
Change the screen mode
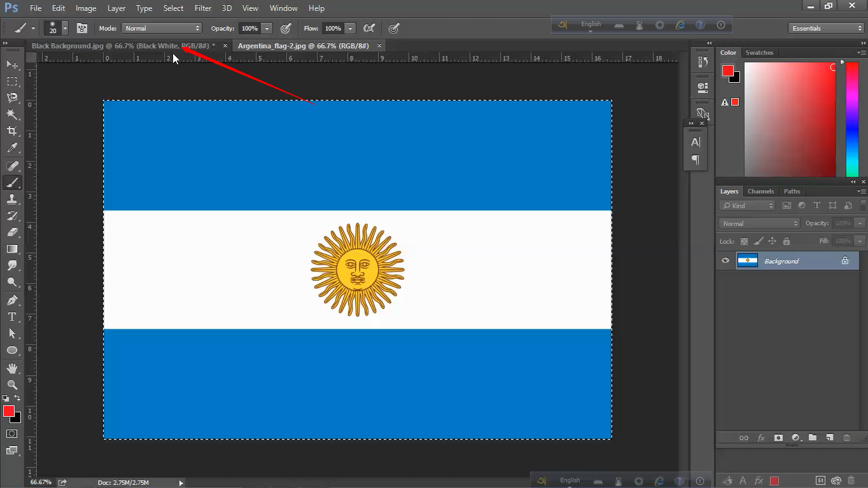(x=12, y=450)
